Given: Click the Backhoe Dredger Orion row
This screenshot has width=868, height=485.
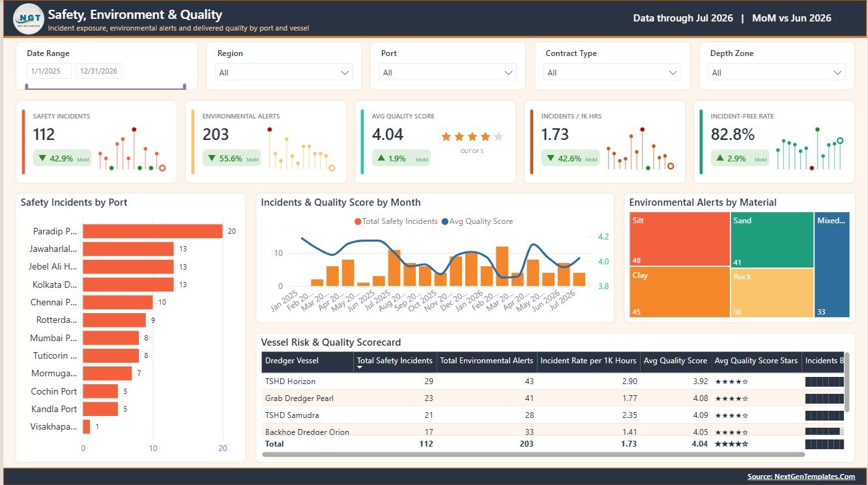Looking at the screenshot, I should 553,431.
